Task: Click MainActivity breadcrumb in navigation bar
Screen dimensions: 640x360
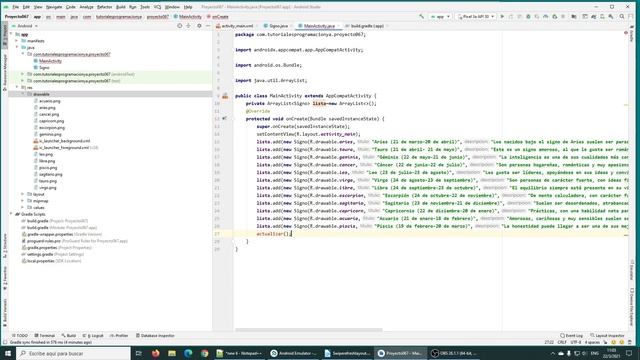Action: coord(187,17)
